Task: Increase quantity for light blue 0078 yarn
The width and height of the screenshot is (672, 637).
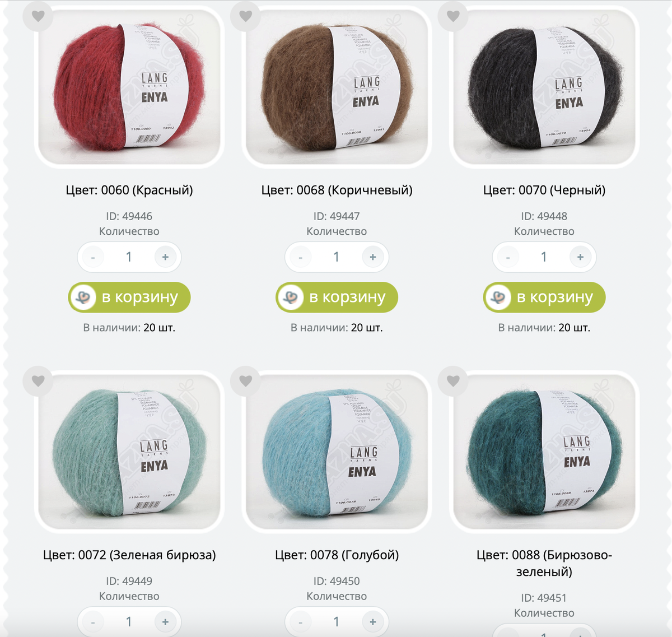Action: click(373, 622)
